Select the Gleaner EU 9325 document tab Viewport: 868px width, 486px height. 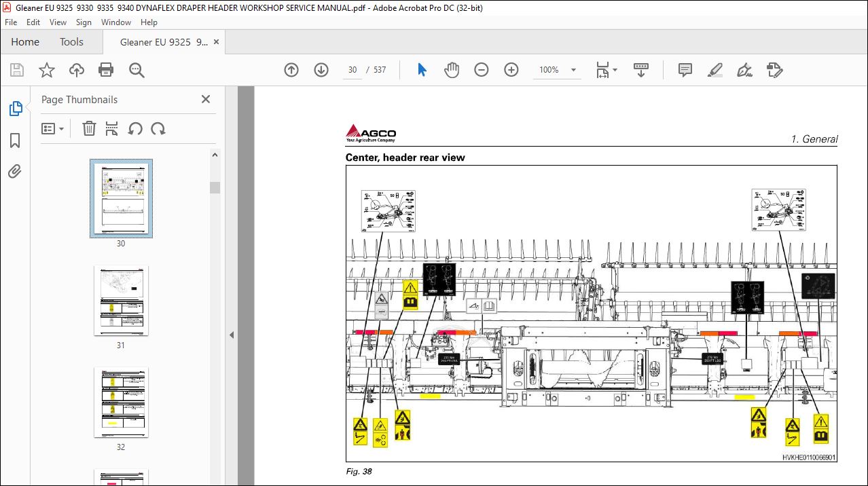(x=164, y=42)
